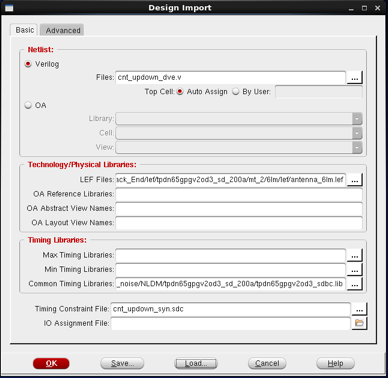The image size is (388, 379).
Task: Browse for Timing Constraint File
Action: [359, 309]
